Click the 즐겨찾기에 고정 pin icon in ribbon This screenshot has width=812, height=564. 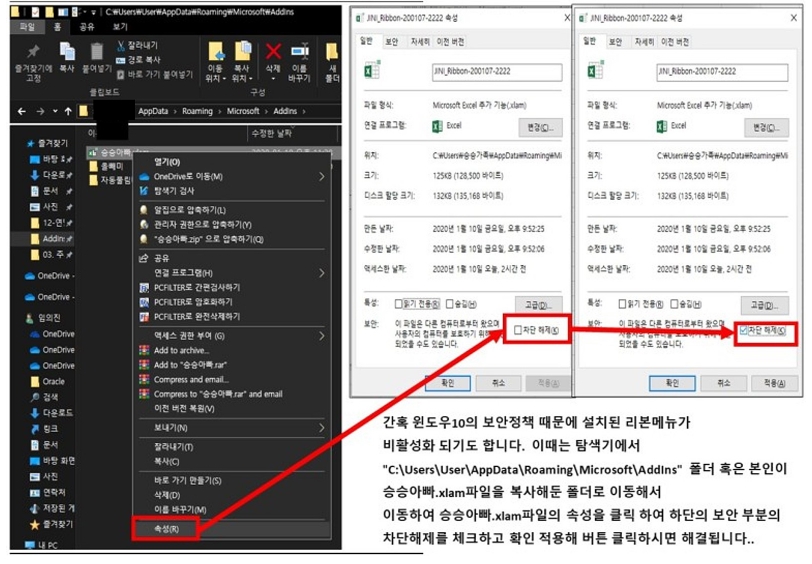click(x=34, y=51)
